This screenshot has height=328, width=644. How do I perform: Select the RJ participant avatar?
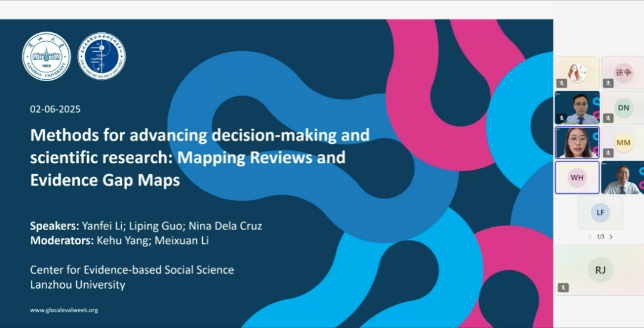(x=600, y=270)
